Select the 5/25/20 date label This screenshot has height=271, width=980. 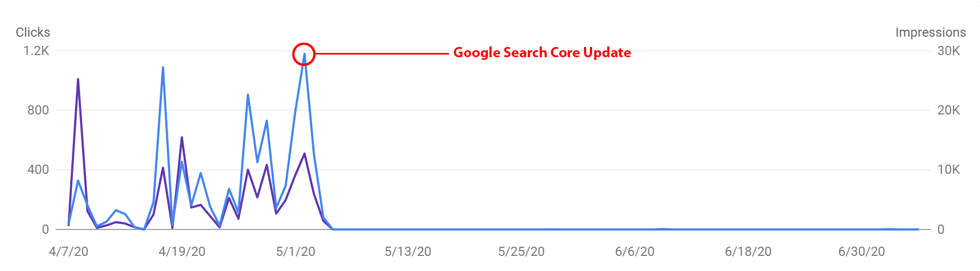[521, 252]
